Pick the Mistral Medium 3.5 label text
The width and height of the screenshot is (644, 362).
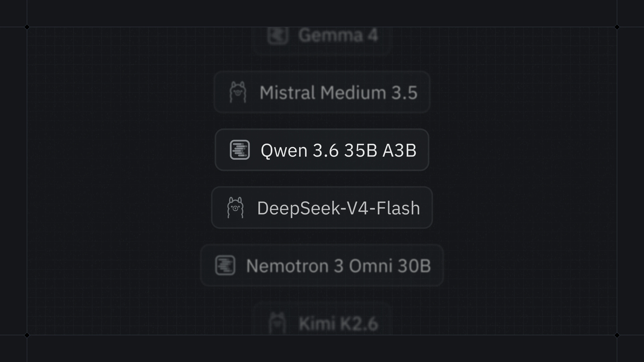338,93
